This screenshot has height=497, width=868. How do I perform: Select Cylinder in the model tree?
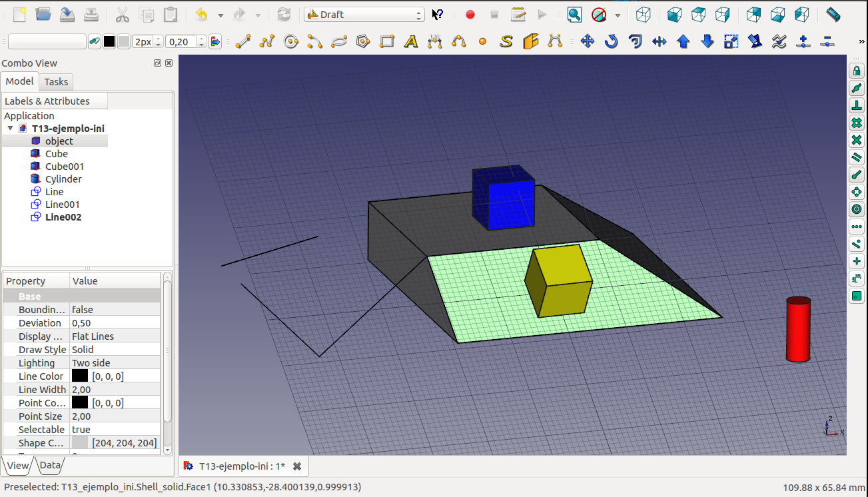pos(63,179)
